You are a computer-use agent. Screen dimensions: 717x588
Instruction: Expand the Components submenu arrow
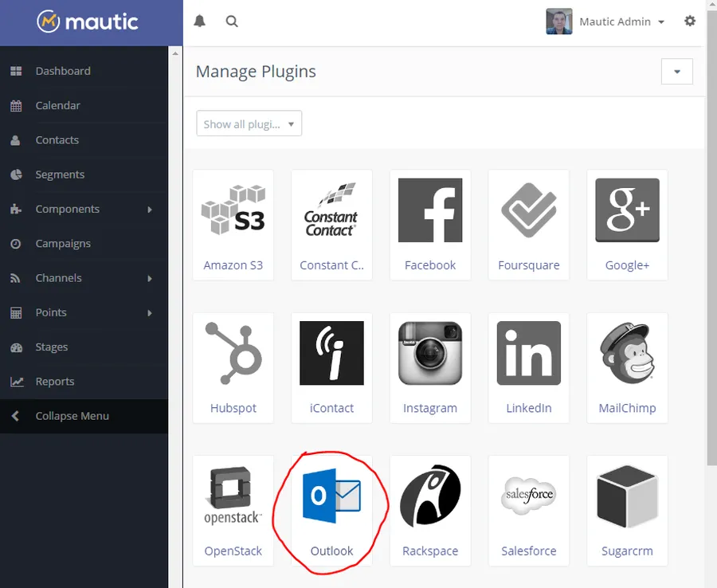tap(150, 210)
